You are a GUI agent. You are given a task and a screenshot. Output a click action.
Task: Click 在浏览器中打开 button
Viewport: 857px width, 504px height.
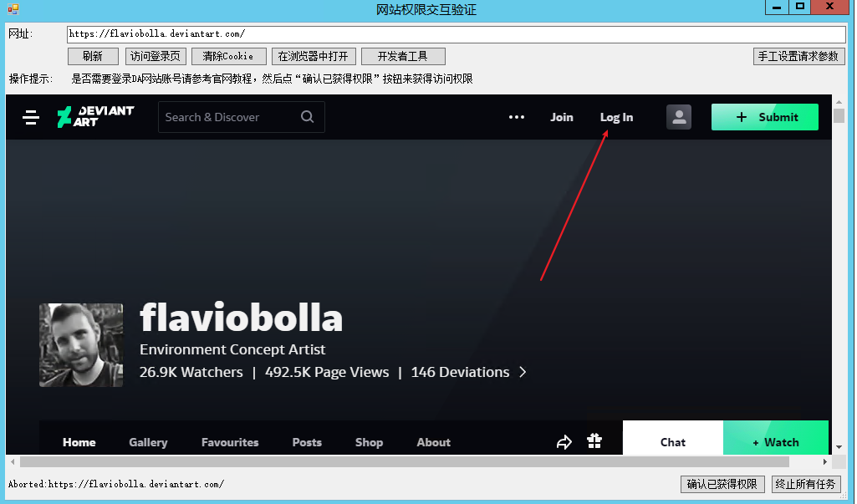coord(314,56)
